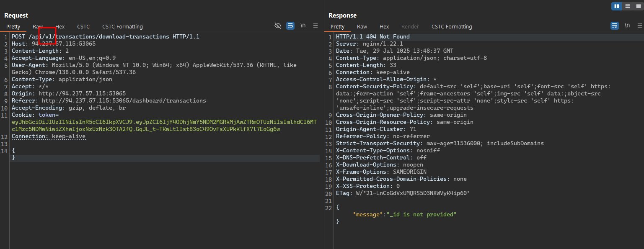
Task: Click the Server: nginx/1.22.1 header
Action: coord(370,44)
